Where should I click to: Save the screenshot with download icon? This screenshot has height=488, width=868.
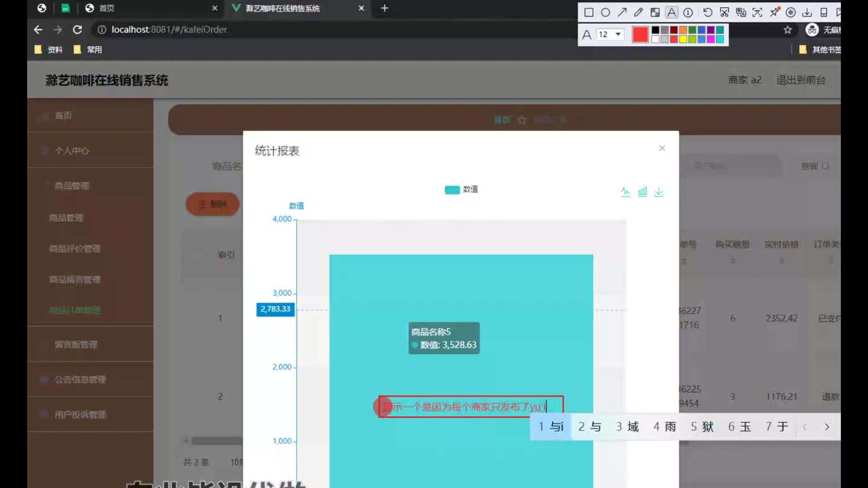coord(807,12)
